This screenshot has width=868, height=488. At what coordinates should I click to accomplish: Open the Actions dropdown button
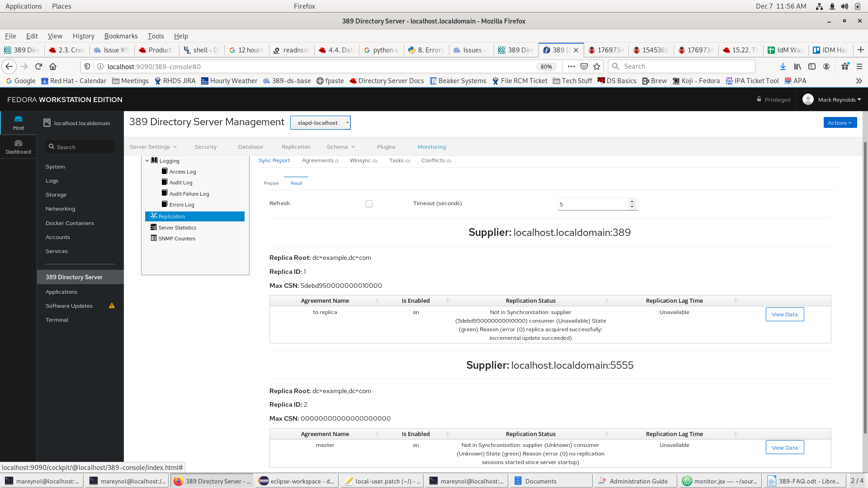[x=840, y=122]
